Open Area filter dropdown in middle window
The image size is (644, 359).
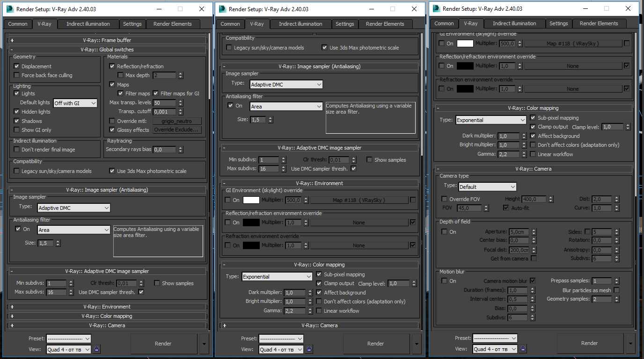pos(286,107)
